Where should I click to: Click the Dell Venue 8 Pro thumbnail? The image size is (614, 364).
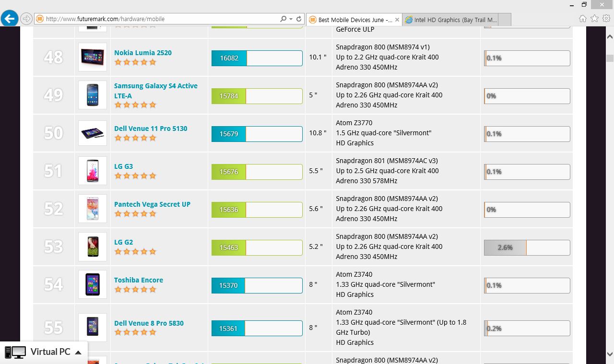coord(93,328)
